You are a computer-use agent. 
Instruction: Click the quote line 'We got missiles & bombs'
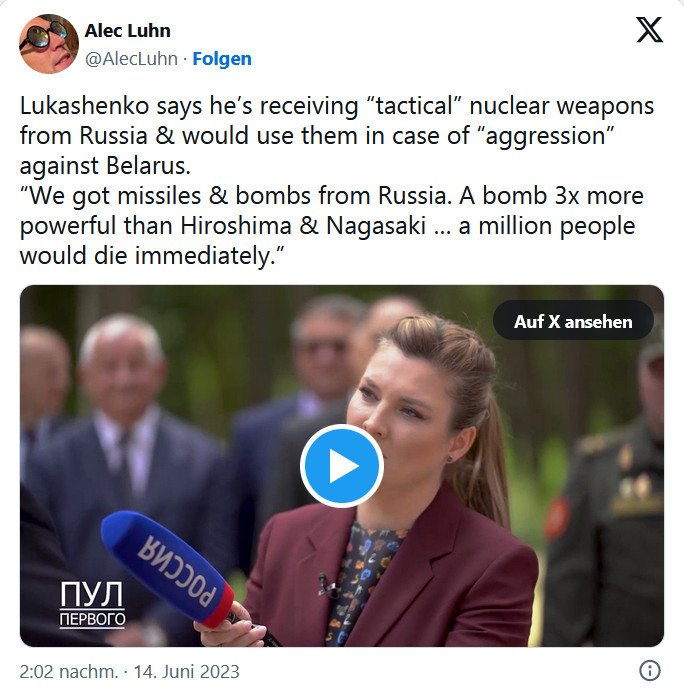[x=332, y=196]
